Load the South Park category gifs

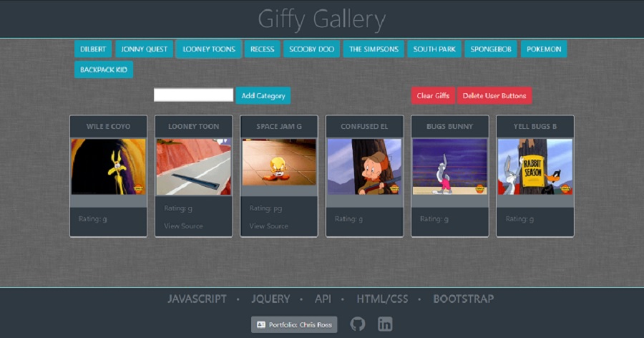pos(434,49)
